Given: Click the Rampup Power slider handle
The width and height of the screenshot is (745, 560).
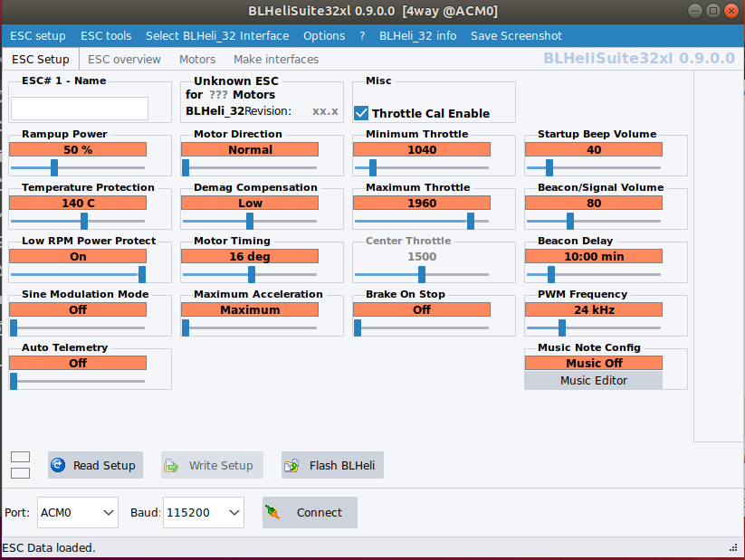Looking at the screenshot, I should coord(54,167).
